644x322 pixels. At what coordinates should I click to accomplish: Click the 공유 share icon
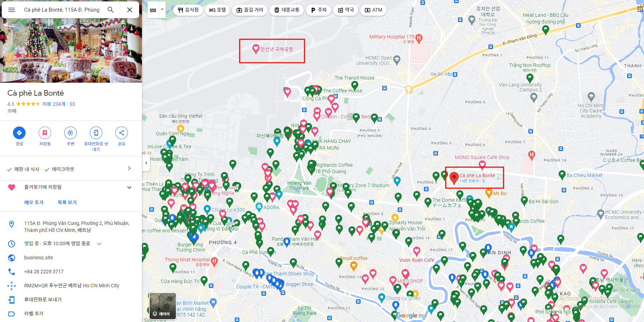click(x=122, y=133)
